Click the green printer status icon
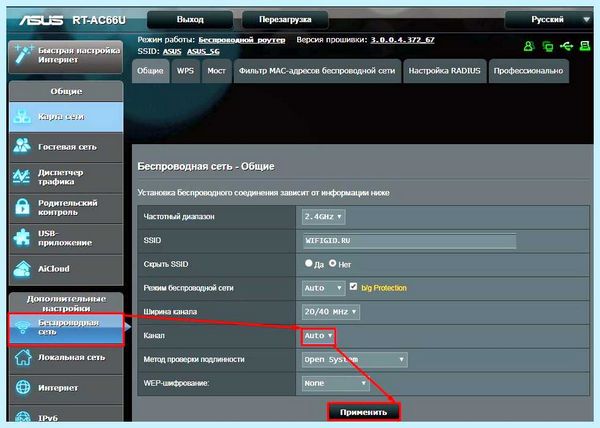The width and height of the screenshot is (600, 428). pos(585,46)
